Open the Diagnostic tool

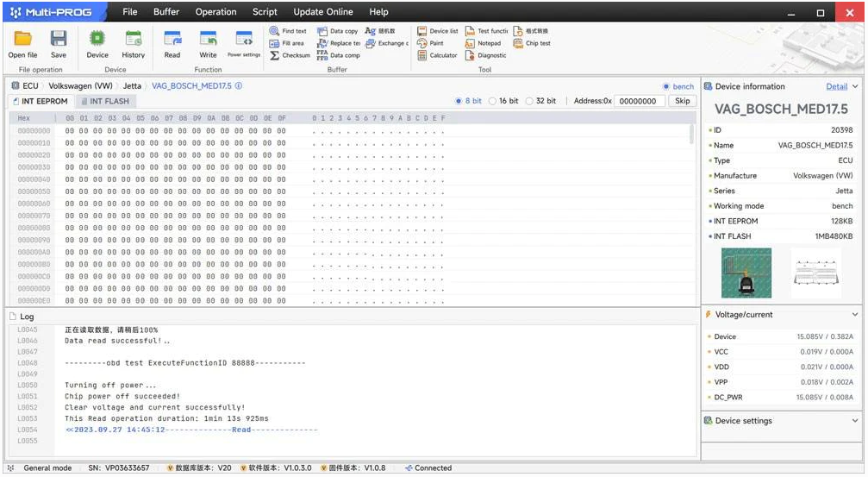pyautogui.click(x=485, y=55)
